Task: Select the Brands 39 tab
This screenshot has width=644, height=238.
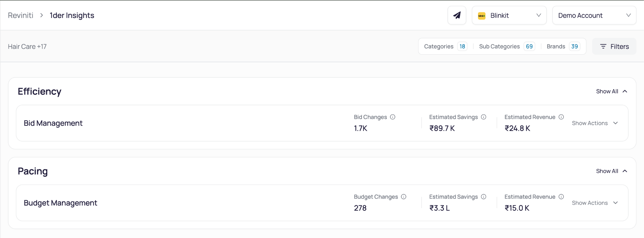Action: [x=563, y=47]
